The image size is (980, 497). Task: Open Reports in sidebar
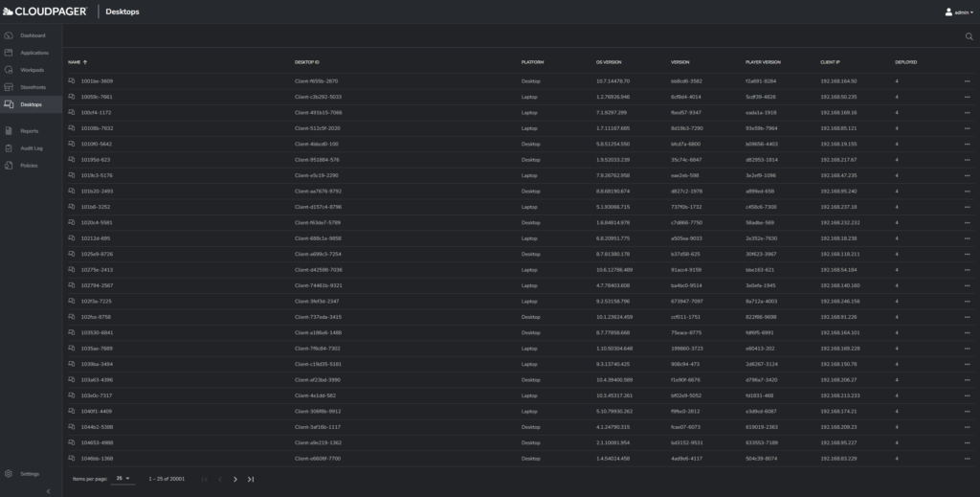point(31,131)
